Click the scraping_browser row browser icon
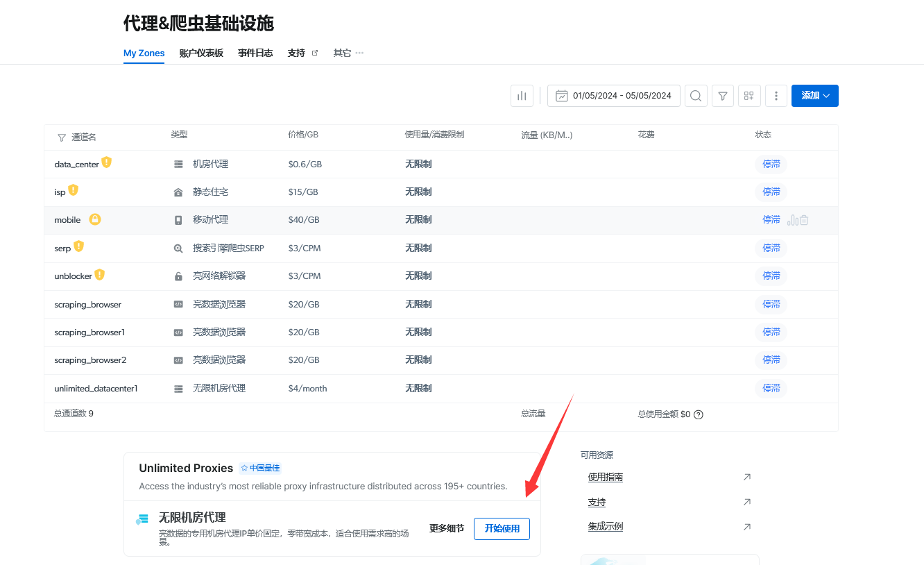924x565 pixels. pos(178,304)
